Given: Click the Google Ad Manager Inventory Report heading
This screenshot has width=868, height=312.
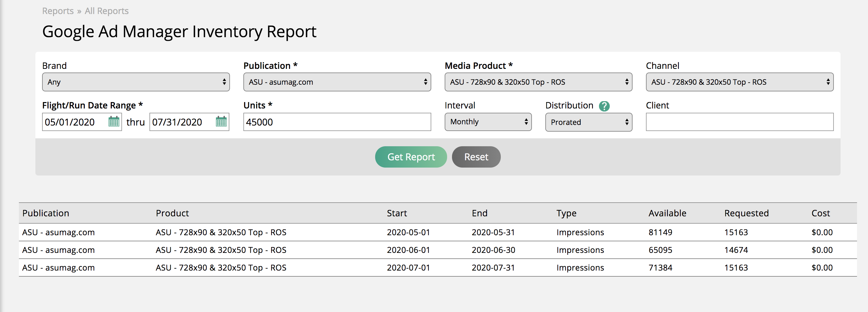Looking at the screenshot, I should 179,32.
